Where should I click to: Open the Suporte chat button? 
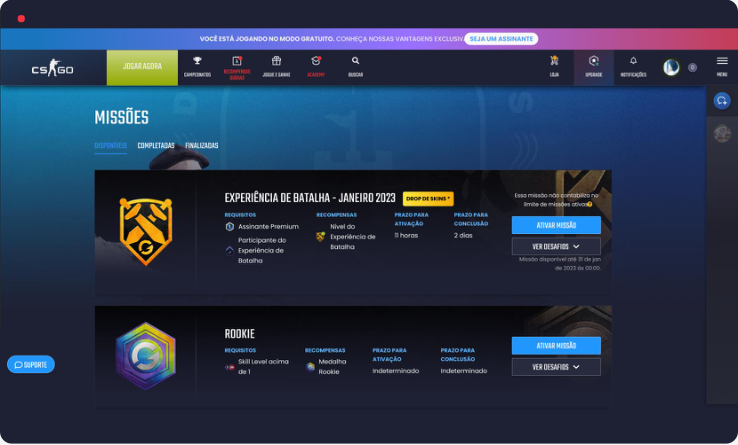coord(31,364)
